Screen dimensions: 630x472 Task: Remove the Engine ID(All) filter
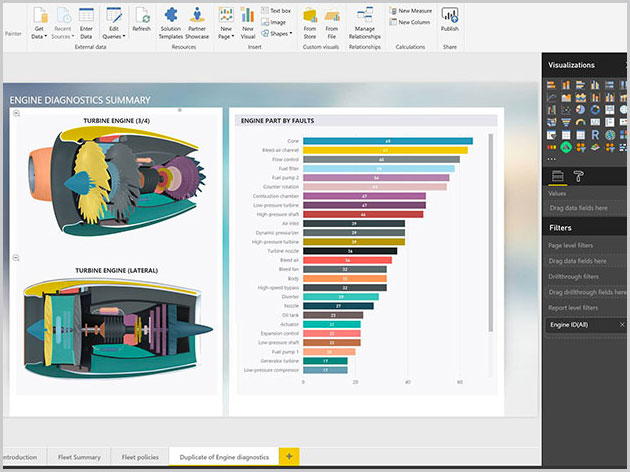[x=621, y=325]
